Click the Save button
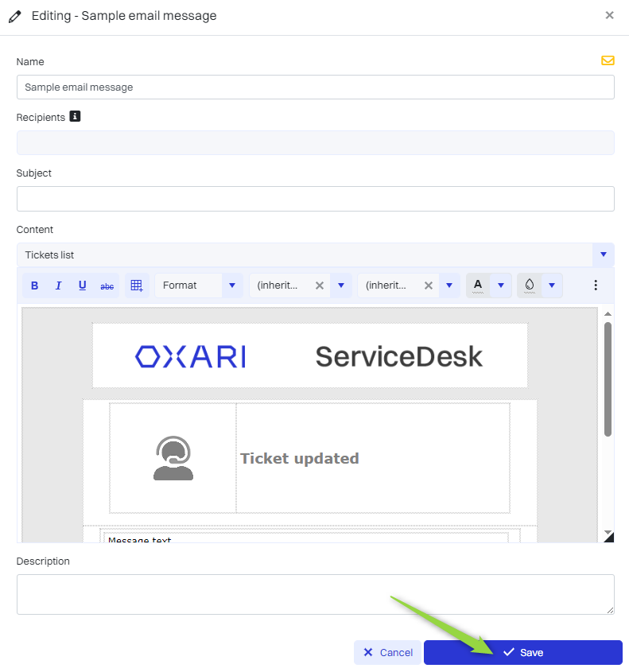The image size is (629, 672). click(522, 652)
